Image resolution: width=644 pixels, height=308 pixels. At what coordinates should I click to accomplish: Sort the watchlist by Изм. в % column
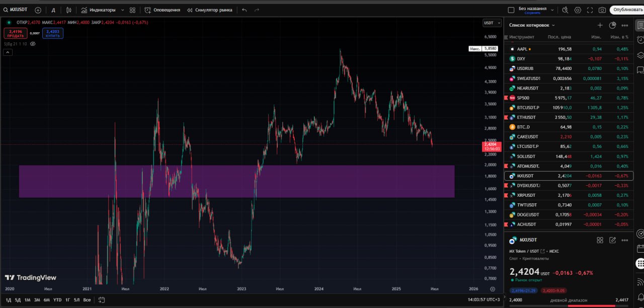click(x=619, y=37)
